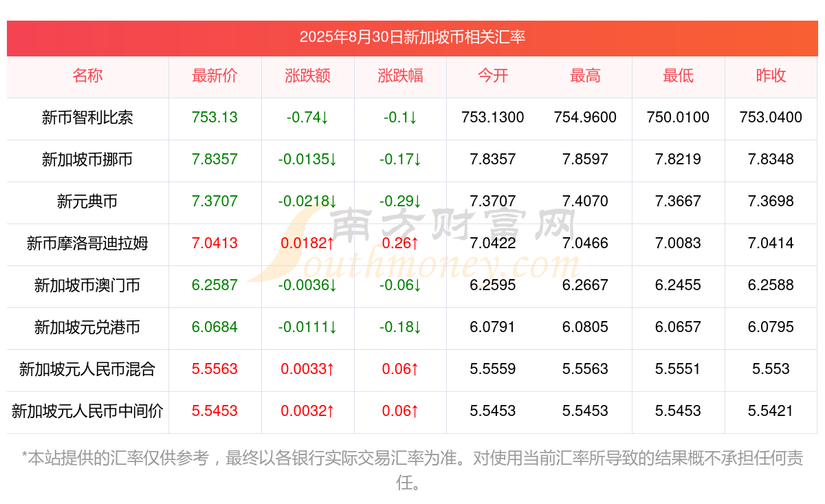The height and width of the screenshot is (504, 825).
Task: Click the row name 新元典币
Action: pyautogui.click(x=87, y=202)
